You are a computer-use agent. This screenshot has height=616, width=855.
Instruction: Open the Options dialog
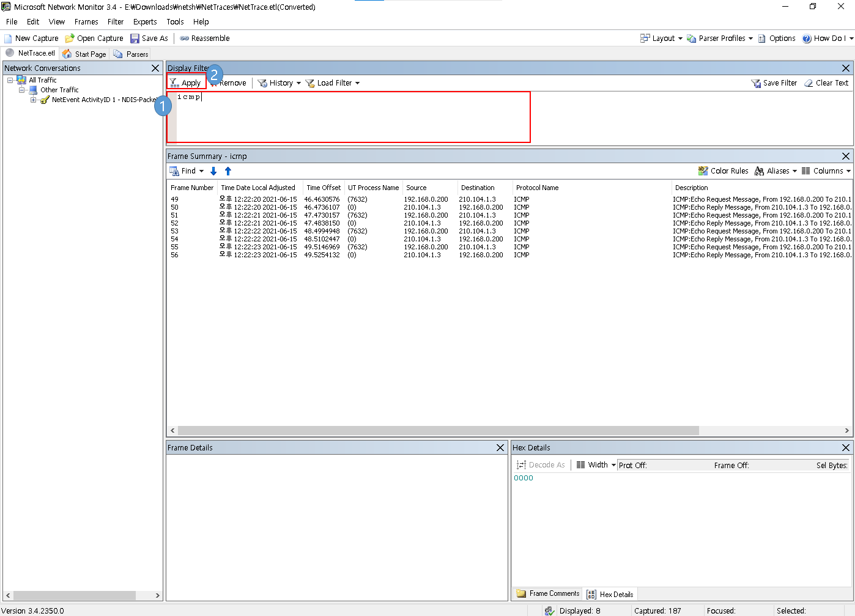point(777,38)
